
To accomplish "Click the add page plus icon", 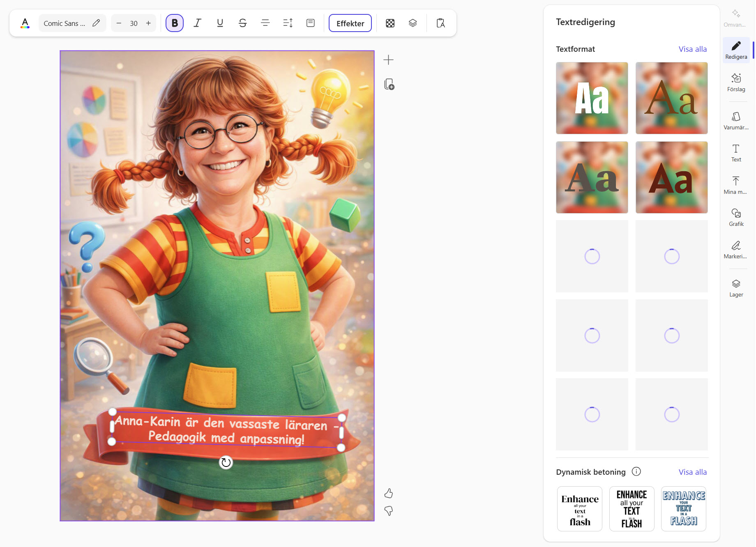I will 388,60.
